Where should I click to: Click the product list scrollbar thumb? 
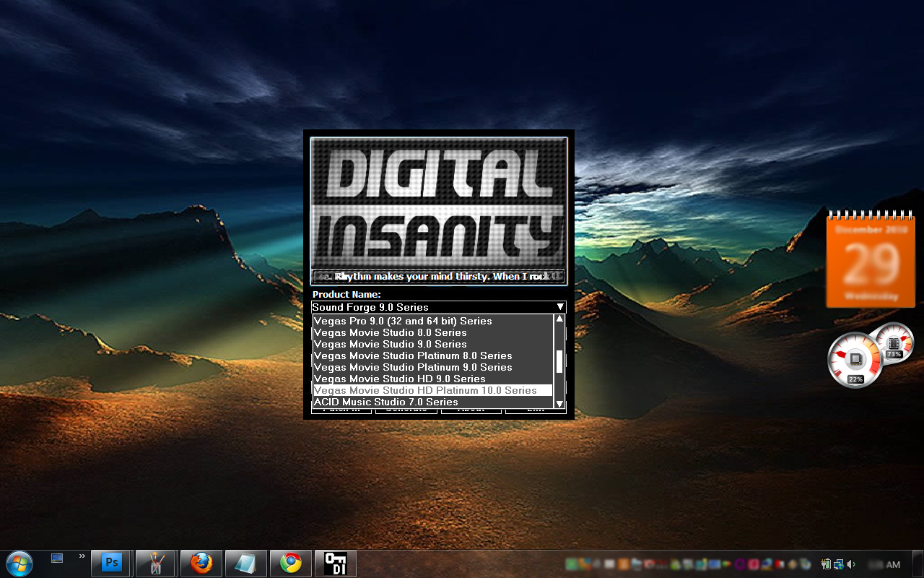[559, 361]
